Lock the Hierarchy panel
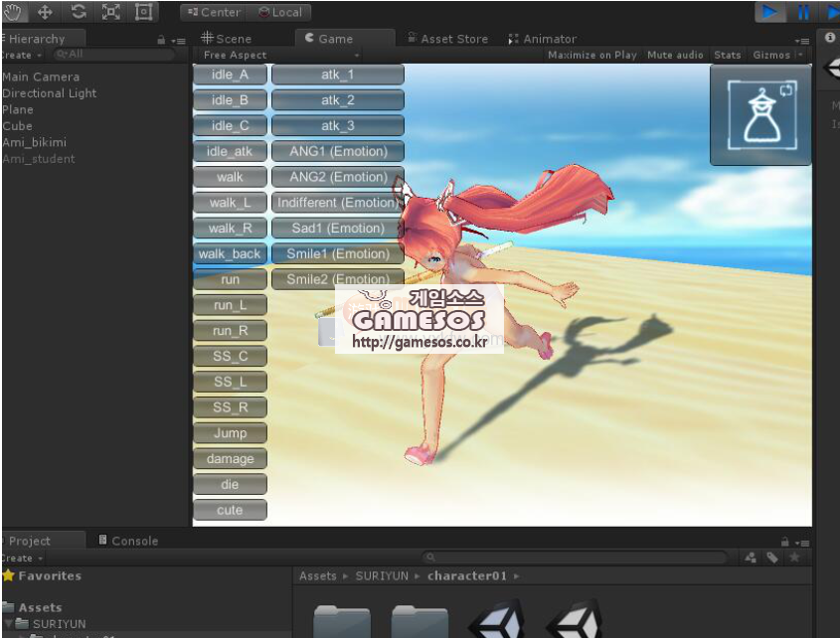840x638 pixels. pyautogui.click(x=161, y=40)
